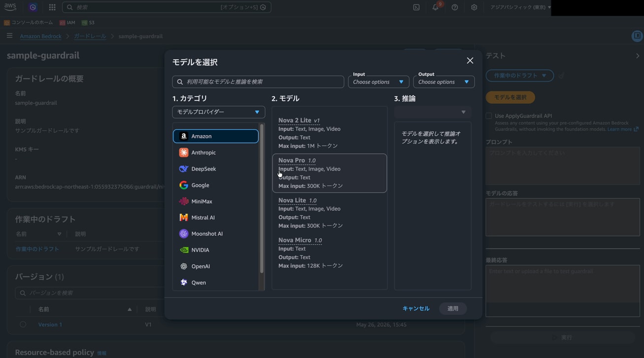This screenshot has width=644, height=358.
Task: Focus the prompt text area
Action: pos(563,167)
